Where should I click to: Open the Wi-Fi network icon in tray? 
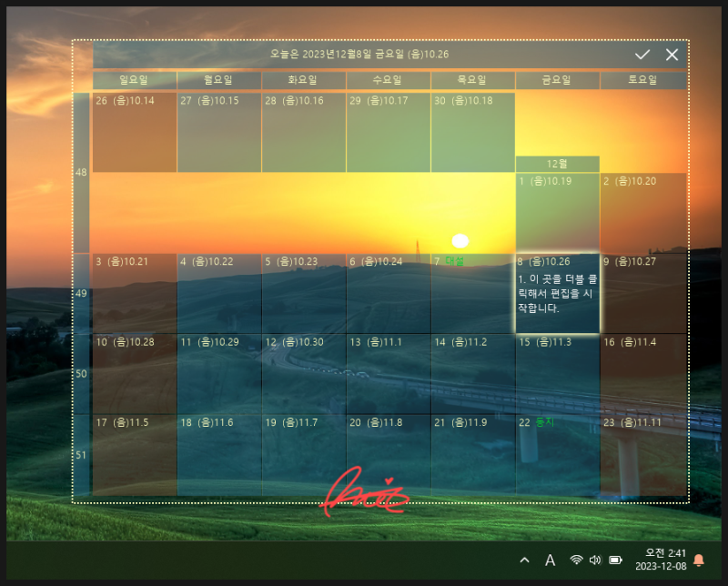576,560
